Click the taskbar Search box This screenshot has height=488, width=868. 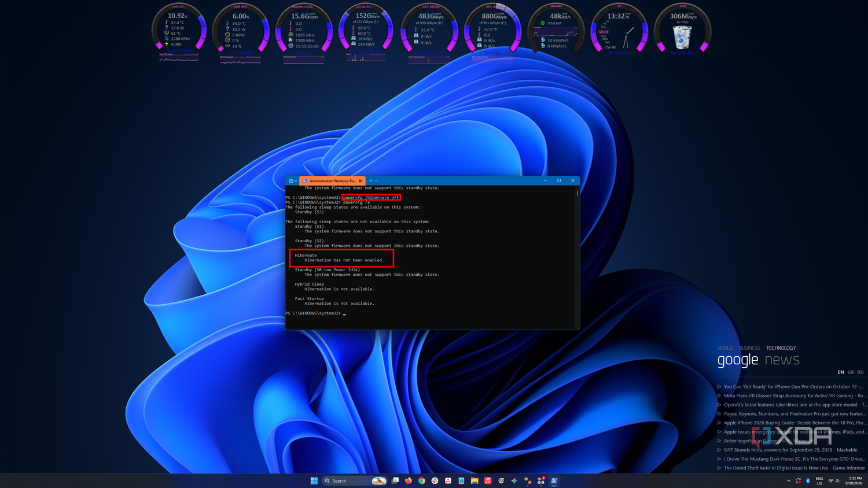click(355, 480)
